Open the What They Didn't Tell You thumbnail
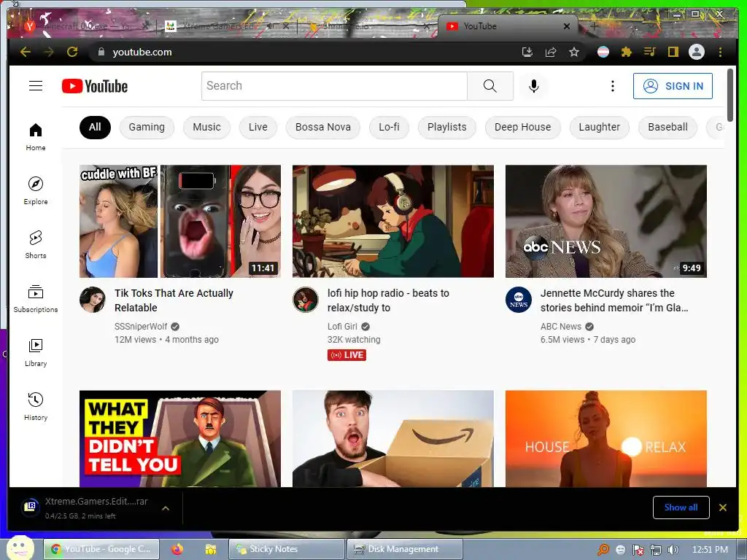Viewport: 747px width, 560px height. click(x=180, y=438)
